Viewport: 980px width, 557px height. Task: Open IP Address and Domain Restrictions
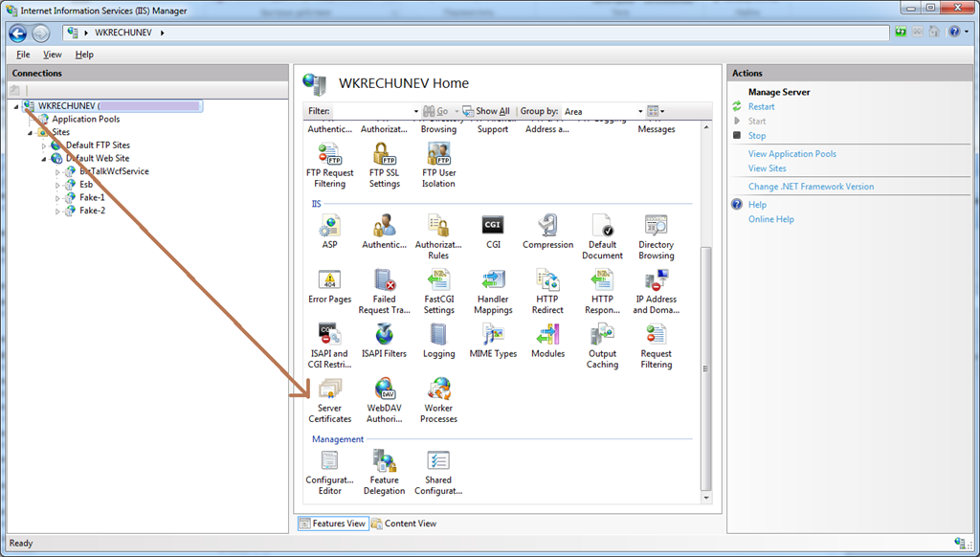tap(656, 291)
